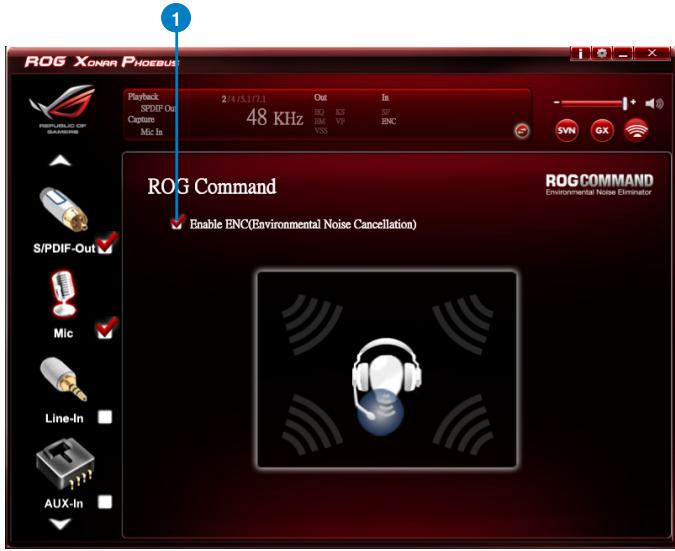Check the AUX-In checkbox
675x551 pixels.
105,502
